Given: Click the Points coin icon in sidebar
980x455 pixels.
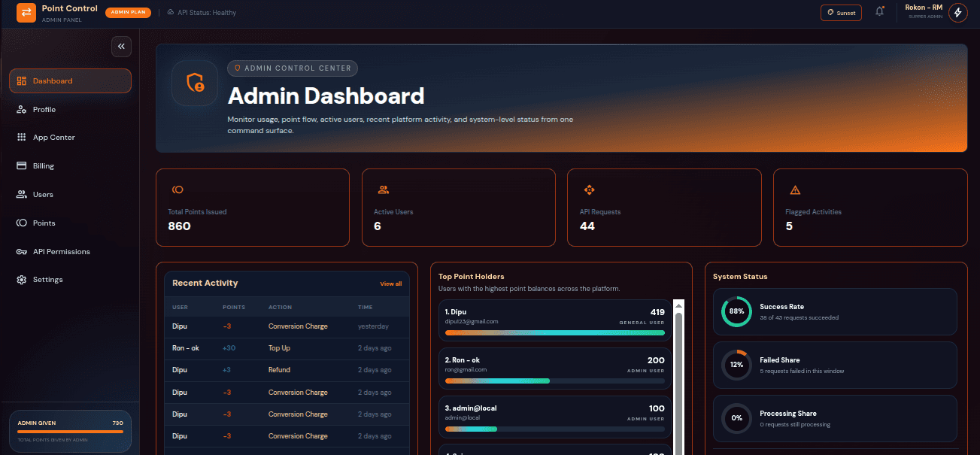Looking at the screenshot, I should pyautogui.click(x=21, y=223).
